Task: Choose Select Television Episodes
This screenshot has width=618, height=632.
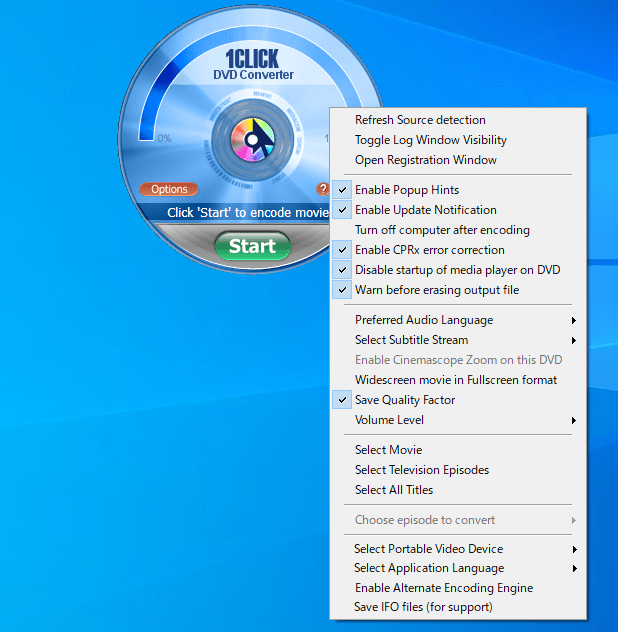Action: 458,470
